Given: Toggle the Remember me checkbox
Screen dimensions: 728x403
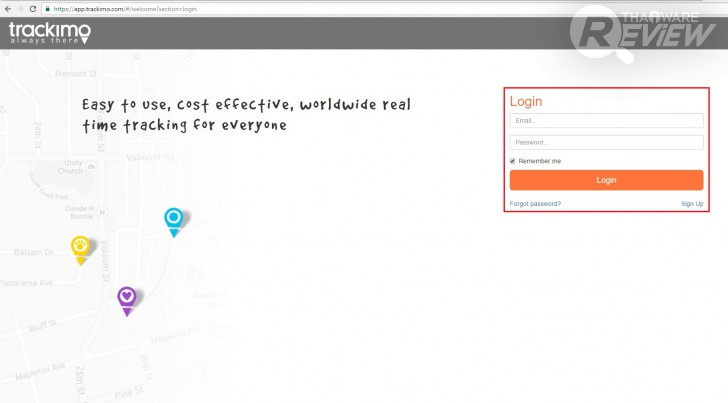Looking at the screenshot, I should 513,161.
